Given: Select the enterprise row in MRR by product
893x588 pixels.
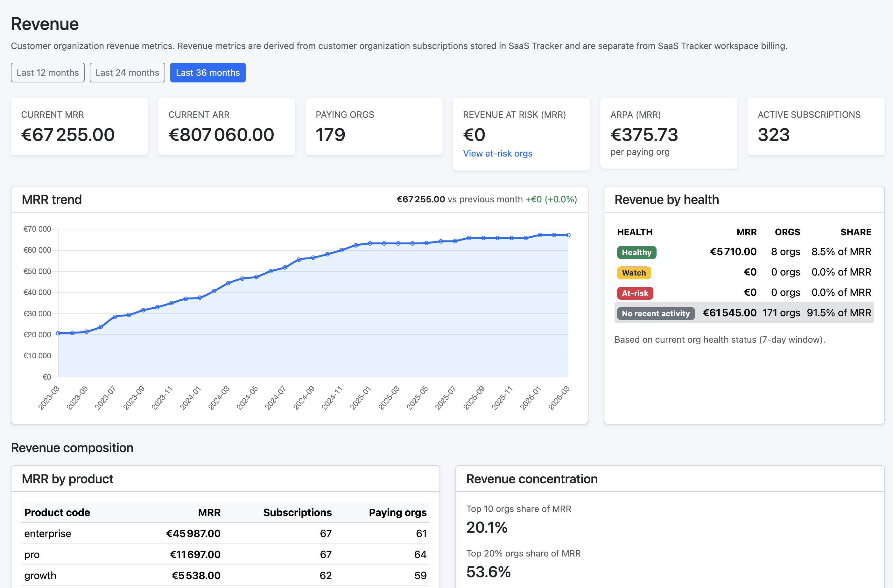Looking at the screenshot, I should [225, 533].
